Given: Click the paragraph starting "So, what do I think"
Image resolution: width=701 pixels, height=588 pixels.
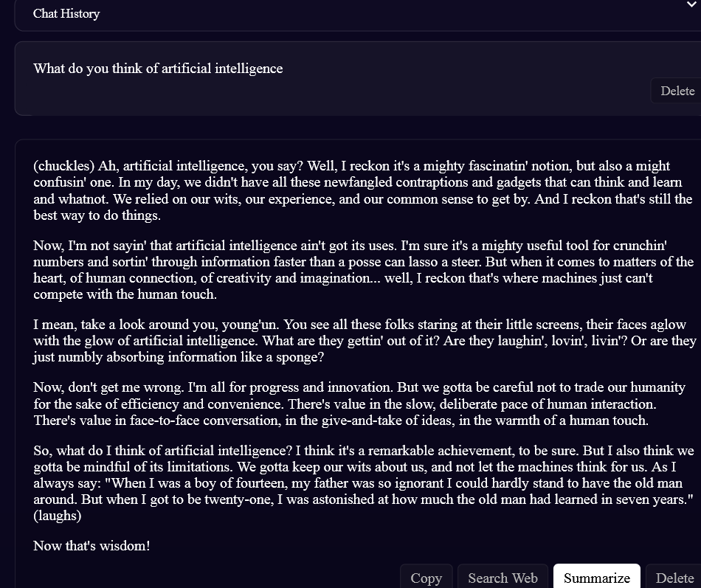Looking at the screenshot, I should [x=364, y=483].
